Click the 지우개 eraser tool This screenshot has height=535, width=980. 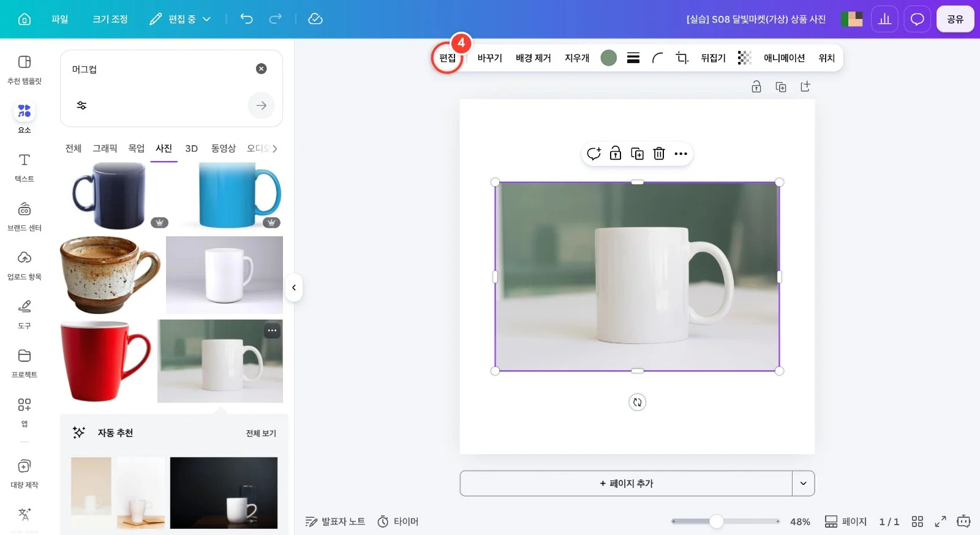577,58
